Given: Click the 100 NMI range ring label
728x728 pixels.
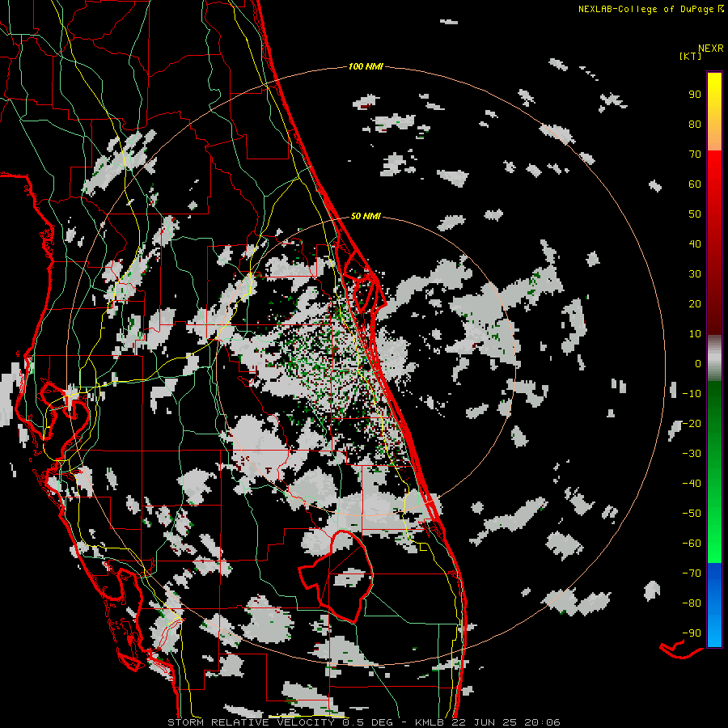Looking at the screenshot, I should click(366, 66).
